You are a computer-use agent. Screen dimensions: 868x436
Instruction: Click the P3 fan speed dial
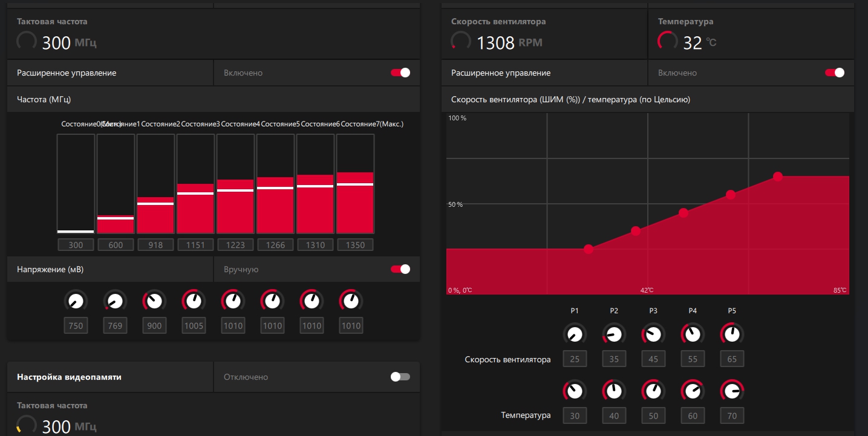(653, 334)
